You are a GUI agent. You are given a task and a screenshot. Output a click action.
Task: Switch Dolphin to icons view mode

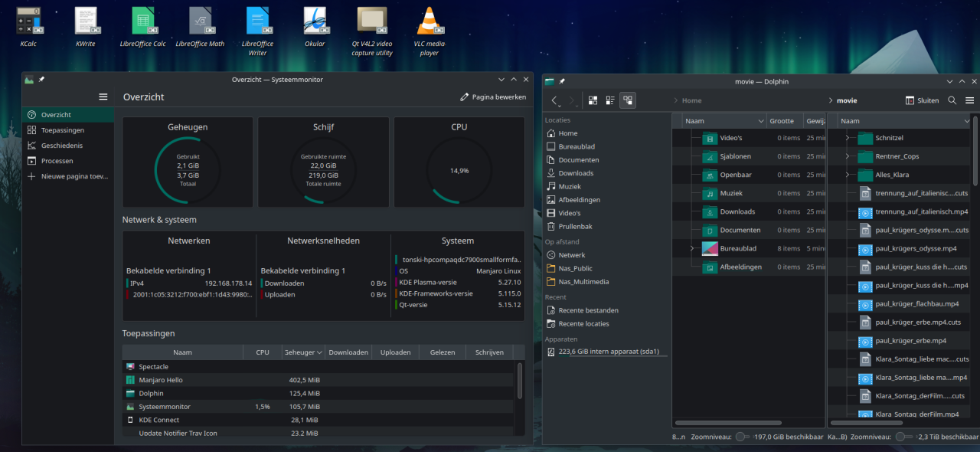coord(592,100)
